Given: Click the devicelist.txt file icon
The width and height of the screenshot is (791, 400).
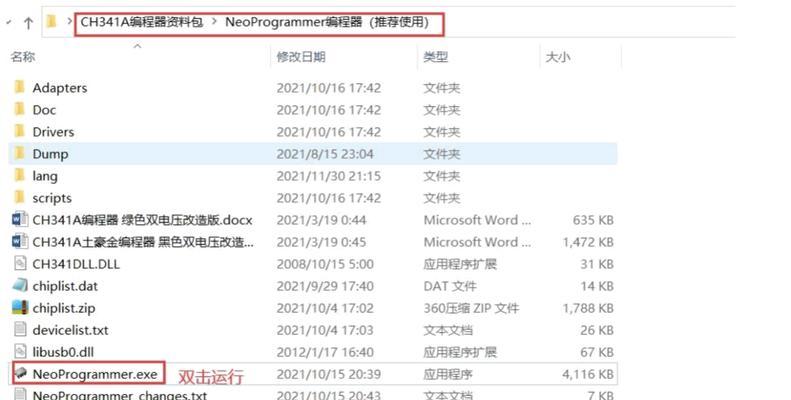Looking at the screenshot, I should click(20, 329).
